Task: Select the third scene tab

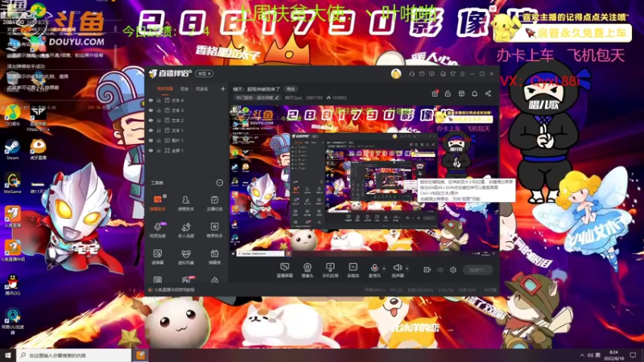Action: coord(202,88)
